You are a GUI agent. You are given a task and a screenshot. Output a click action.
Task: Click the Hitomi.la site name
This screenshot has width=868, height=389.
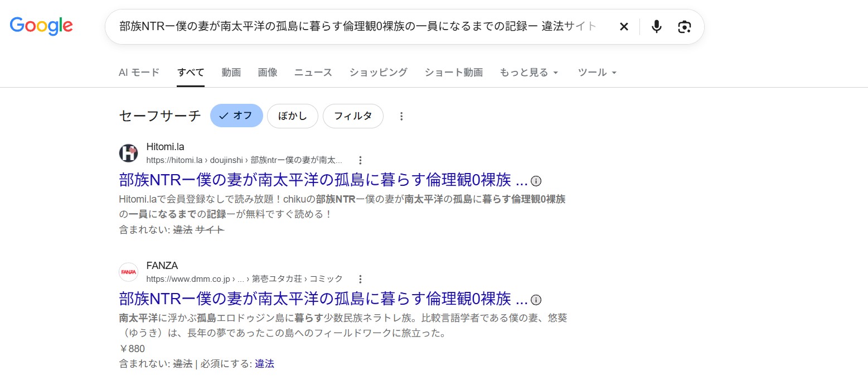[x=165, y=147]
